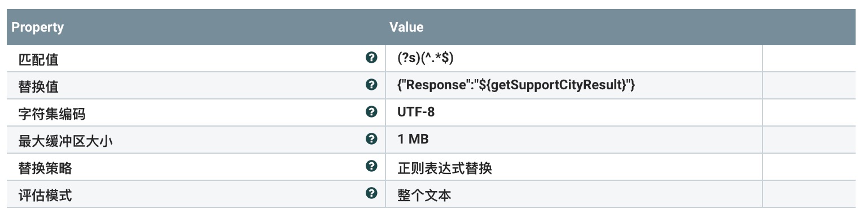Select the 字符集编码 property label
The width and height of the screenshot is (868, 217).
point(52,113)
